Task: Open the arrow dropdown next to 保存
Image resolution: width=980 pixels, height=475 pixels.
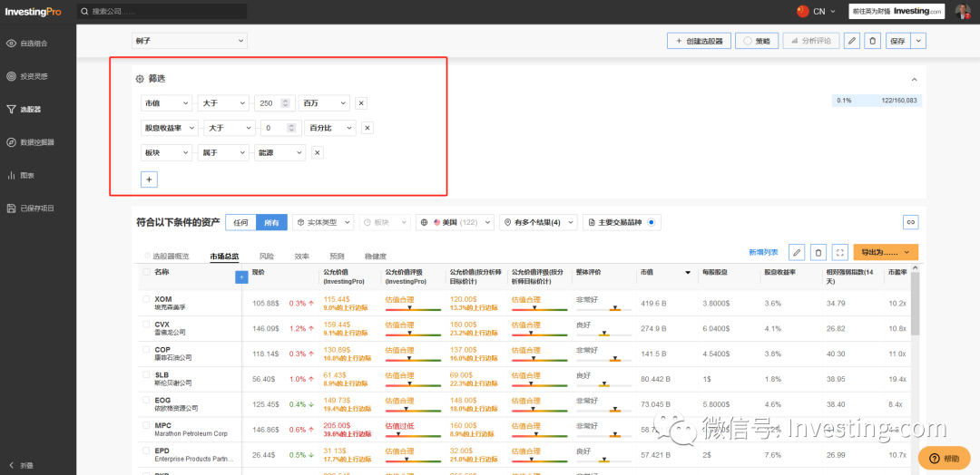Action: tap(918, 41)
